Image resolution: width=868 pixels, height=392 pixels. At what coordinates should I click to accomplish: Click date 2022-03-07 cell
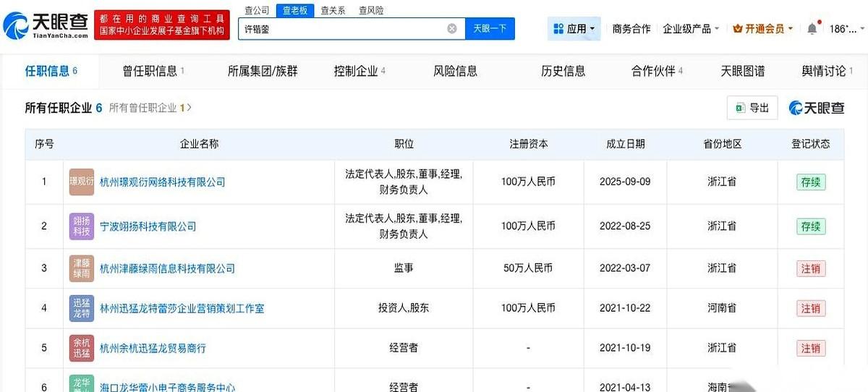click(625, 268)
